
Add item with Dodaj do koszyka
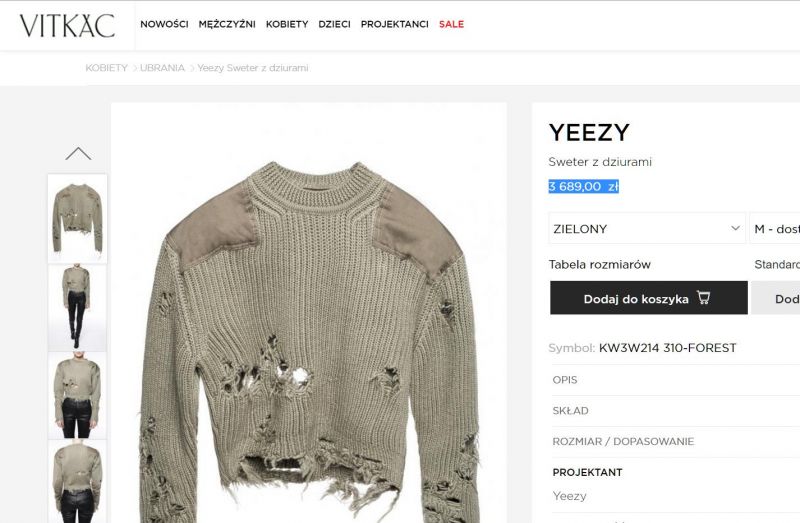point(648,298)
